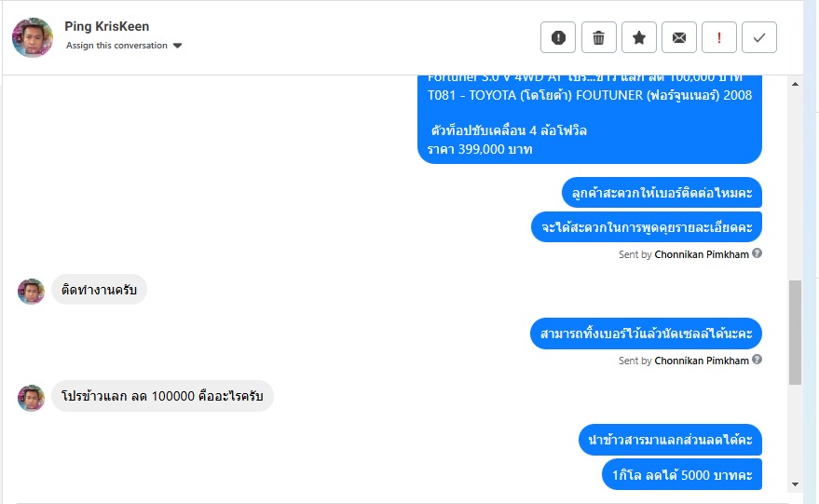Click the chat scrollbar thumb
Viewport: 819px width, 504px height.
(795, 332)
